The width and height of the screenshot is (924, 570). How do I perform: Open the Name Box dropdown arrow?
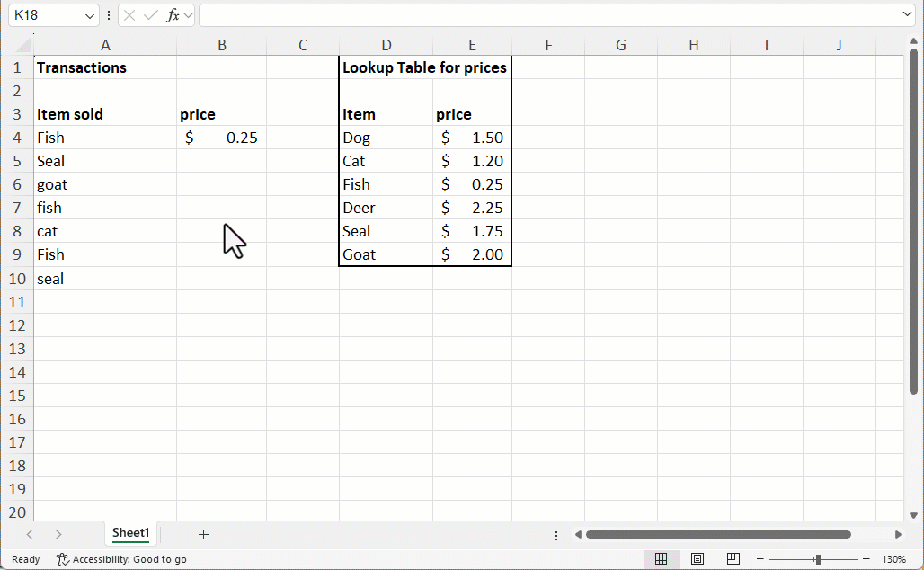pyautogui.click(x=90, y=15)
